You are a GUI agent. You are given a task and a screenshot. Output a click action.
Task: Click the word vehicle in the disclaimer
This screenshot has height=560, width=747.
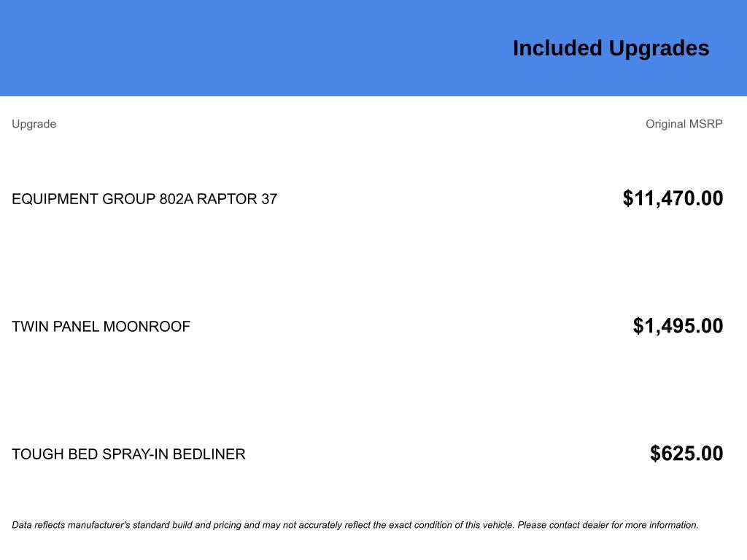coord(498,525)
